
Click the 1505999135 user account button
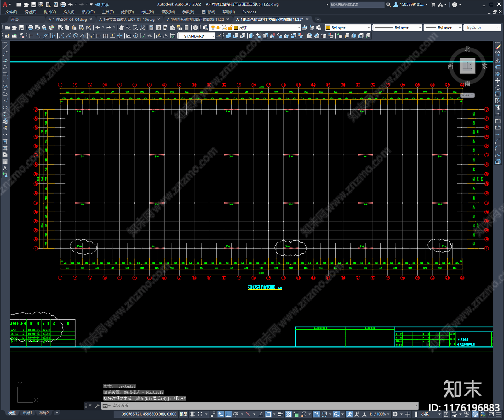point(410,4)
